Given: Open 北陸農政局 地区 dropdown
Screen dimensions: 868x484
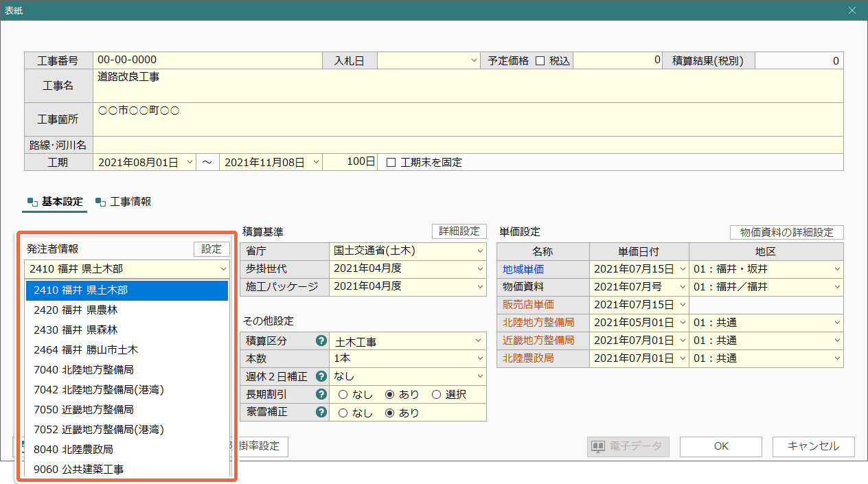Looking at the screenshot, I should click(x=837, y=358).
